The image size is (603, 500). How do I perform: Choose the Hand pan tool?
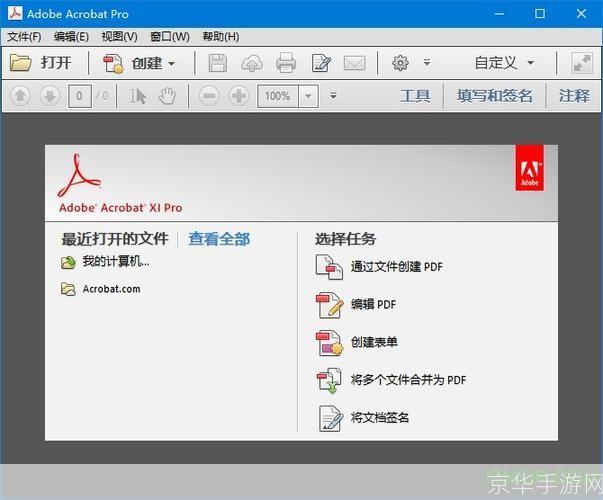point(167,96)
